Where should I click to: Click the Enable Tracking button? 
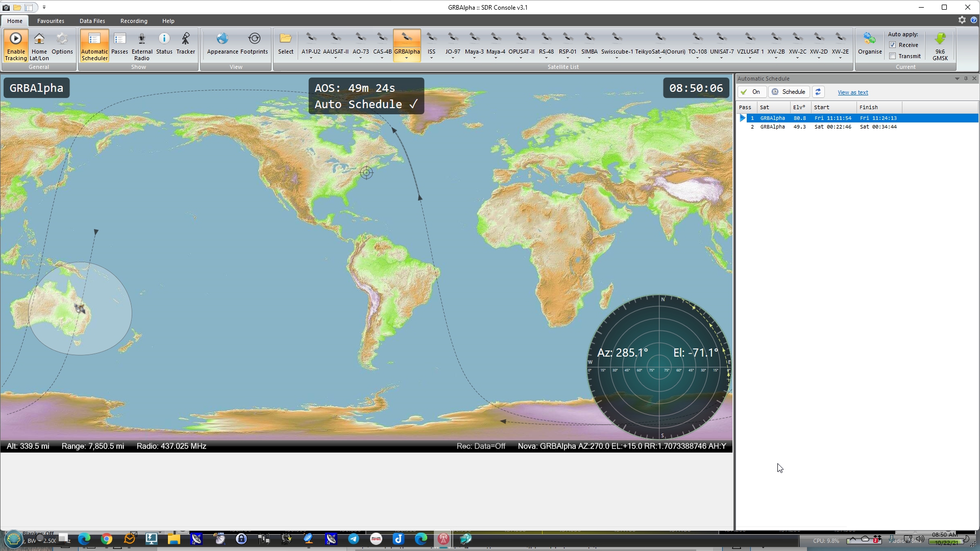(16, 45)
